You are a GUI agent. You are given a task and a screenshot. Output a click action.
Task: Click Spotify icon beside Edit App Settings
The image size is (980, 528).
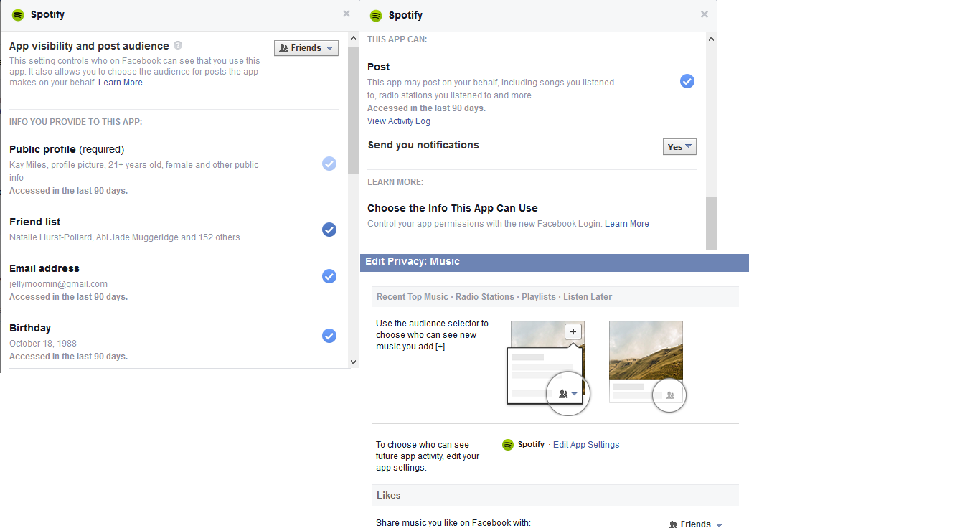508,445
